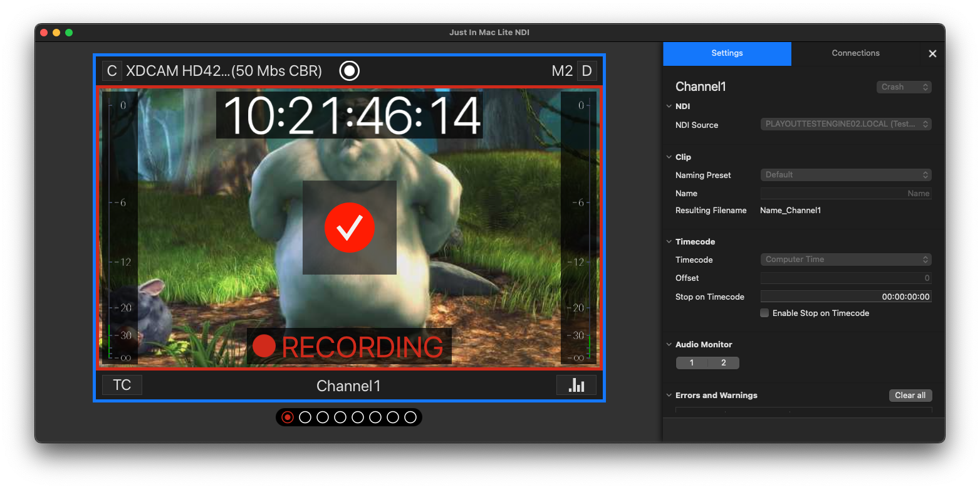
Task: Click the left audio level meter
Action: click(x=120, y=228)
